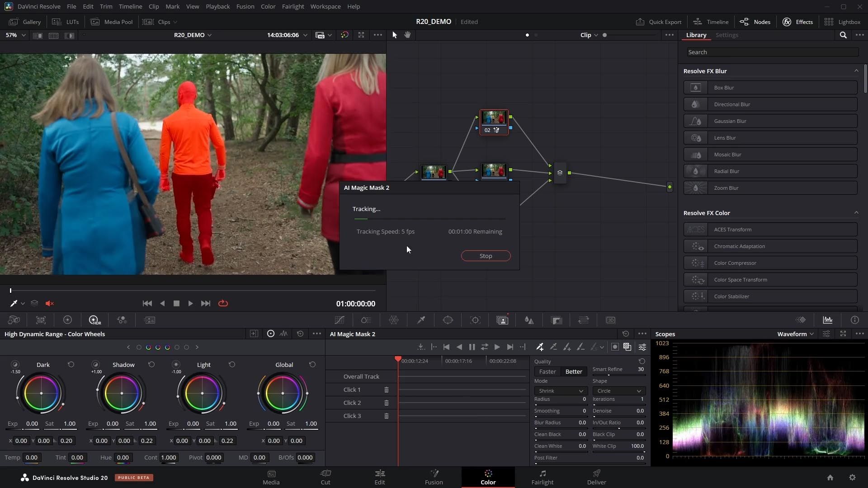Select the hand pan tool in node editor

(407, 35)
